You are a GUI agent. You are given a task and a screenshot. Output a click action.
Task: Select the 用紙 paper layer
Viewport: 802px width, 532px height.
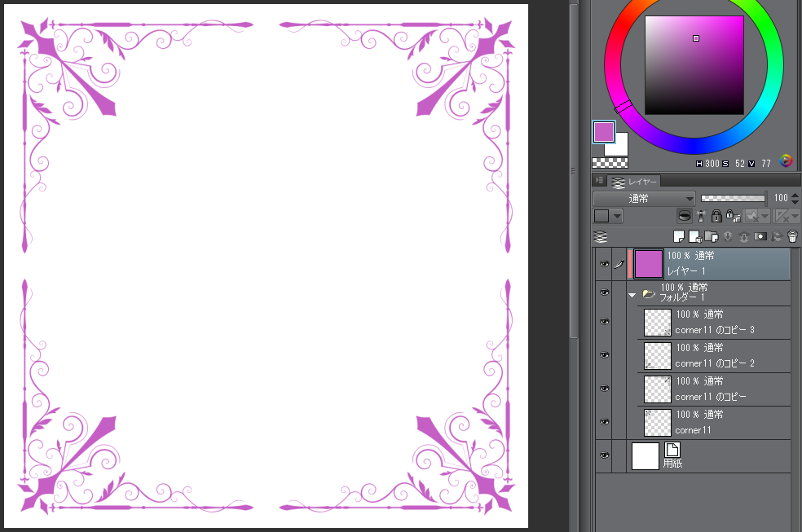tap(709, 456)
